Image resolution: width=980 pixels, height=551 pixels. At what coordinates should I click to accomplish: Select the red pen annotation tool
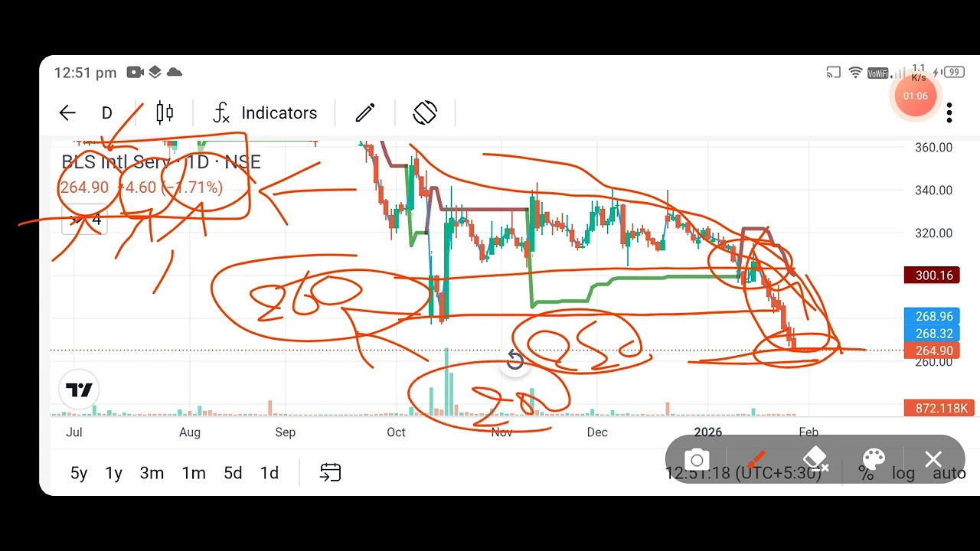coord(756,460)
